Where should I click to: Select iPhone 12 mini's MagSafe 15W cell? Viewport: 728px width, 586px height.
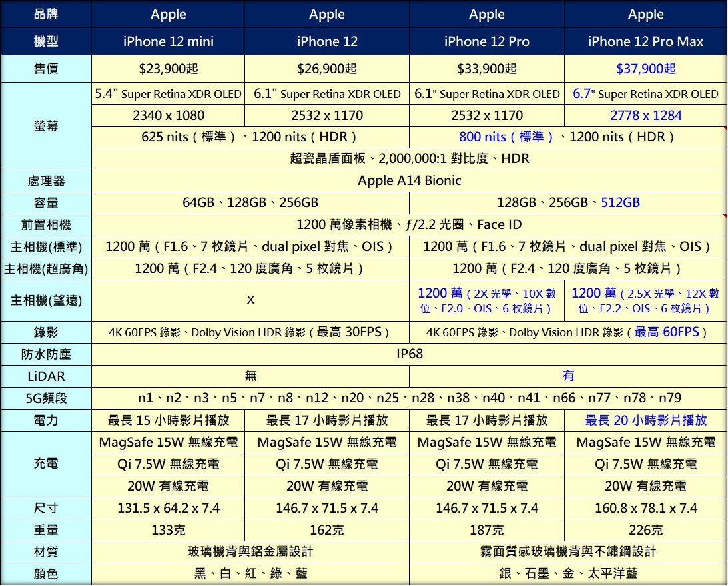click(168, 442)
